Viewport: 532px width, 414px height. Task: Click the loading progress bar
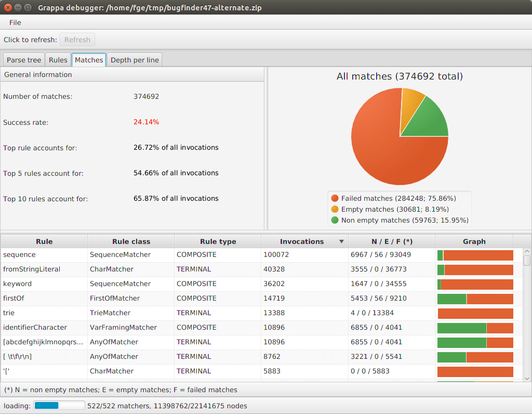[59, 406]
